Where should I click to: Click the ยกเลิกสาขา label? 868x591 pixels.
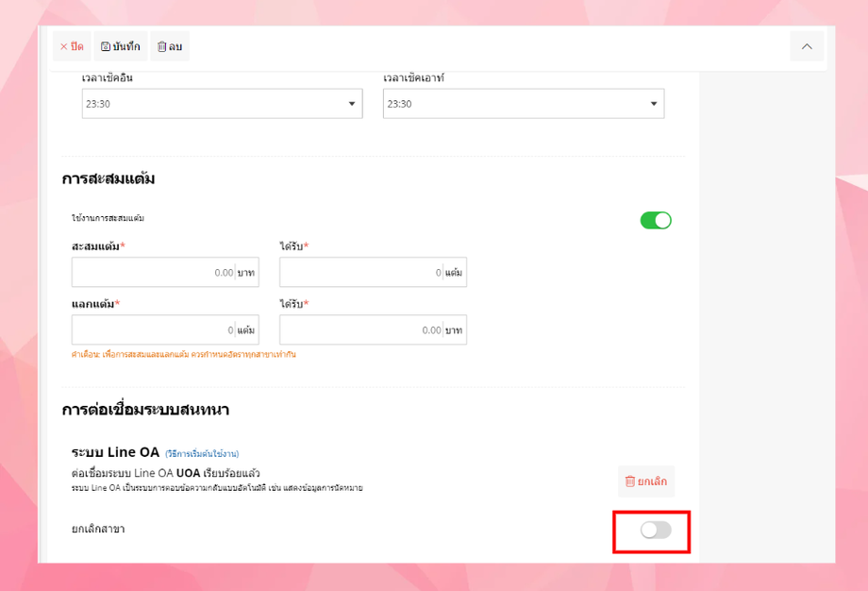coord(98,529)
